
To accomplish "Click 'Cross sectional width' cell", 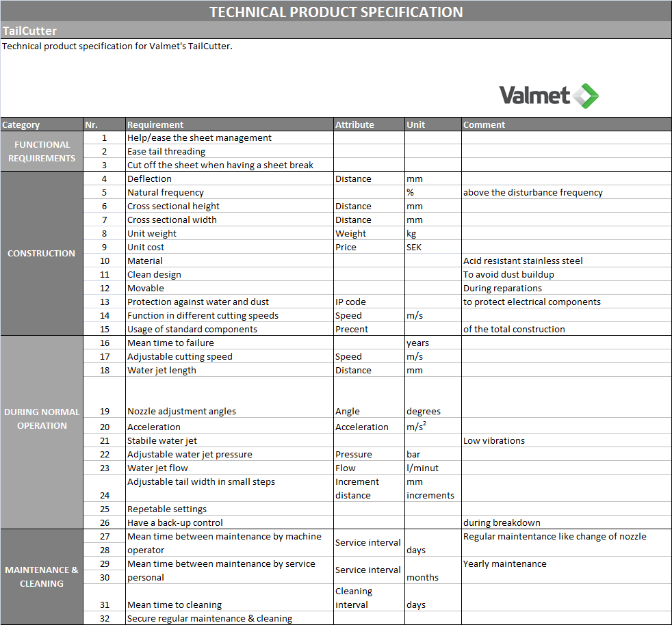I will (229, 220).
